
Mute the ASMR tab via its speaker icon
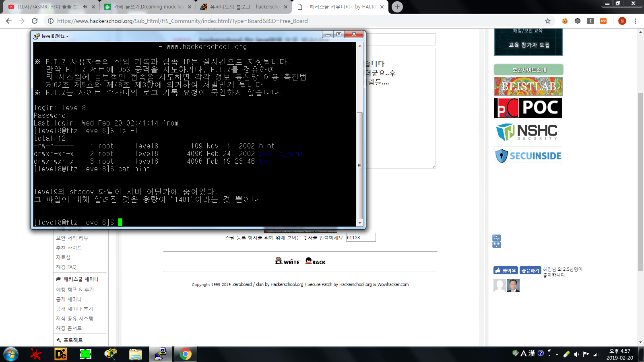coord(85,7)
